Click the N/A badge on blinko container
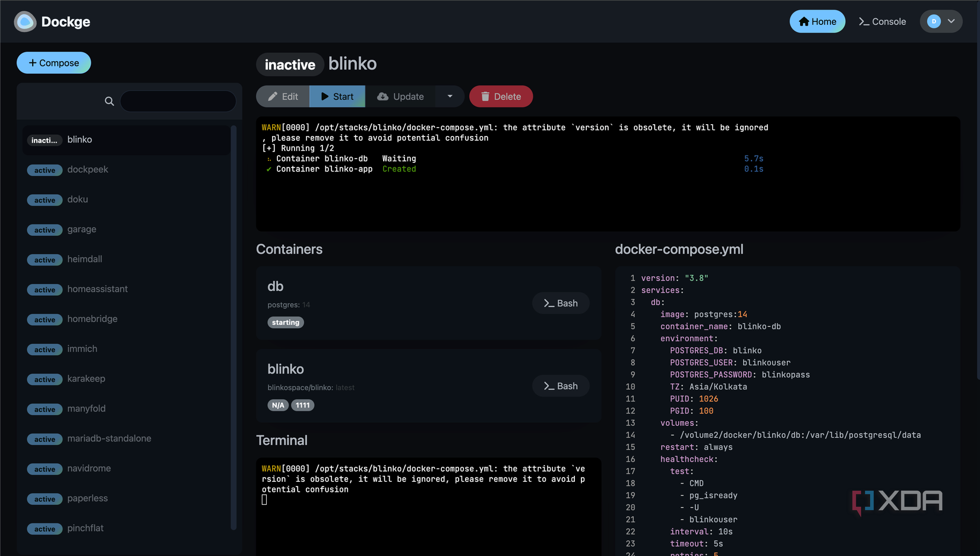Image resolution: width=980 pixels, height=556 pixels. (278, 405)
